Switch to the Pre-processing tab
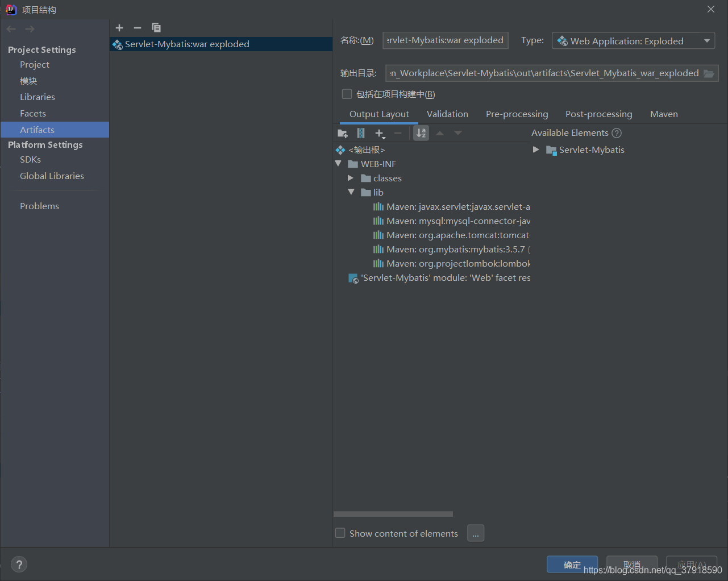 pos(517,114)
